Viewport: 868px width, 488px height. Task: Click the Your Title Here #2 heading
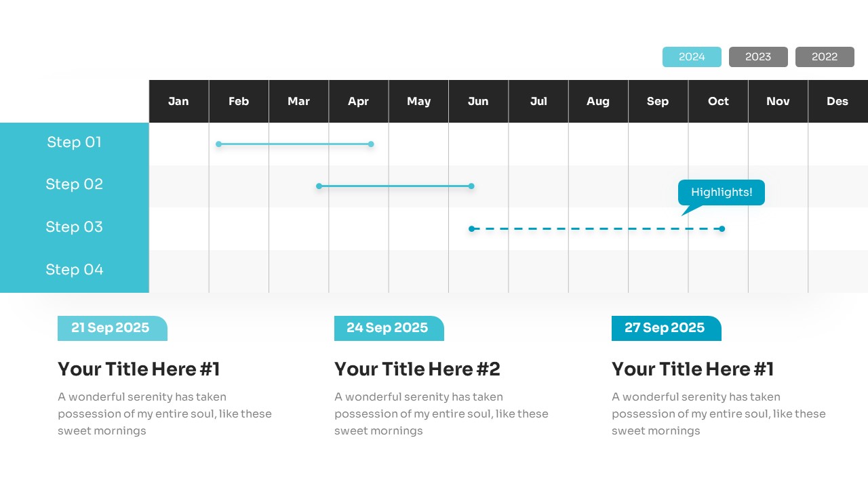point(417,369)
